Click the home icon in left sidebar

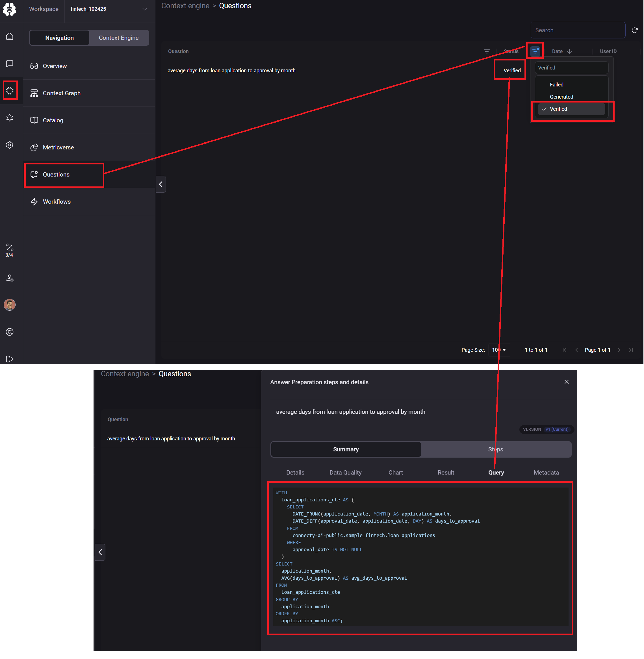coord(10,36)
